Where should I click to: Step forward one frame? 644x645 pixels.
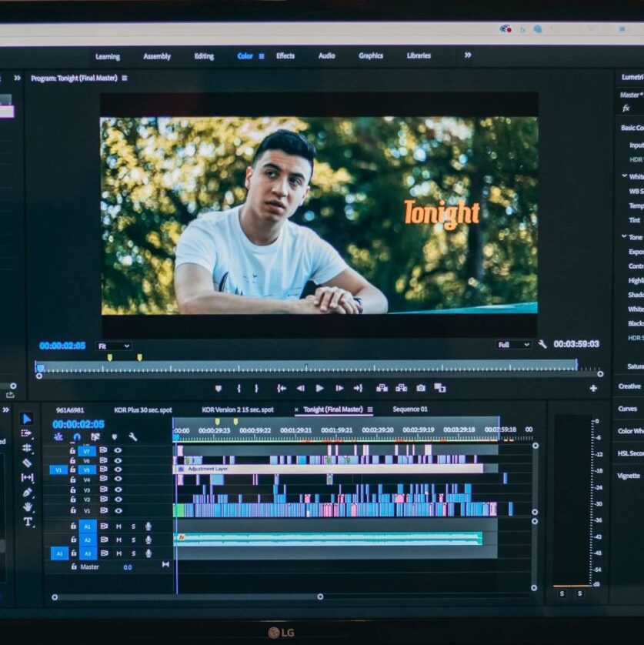339,389
